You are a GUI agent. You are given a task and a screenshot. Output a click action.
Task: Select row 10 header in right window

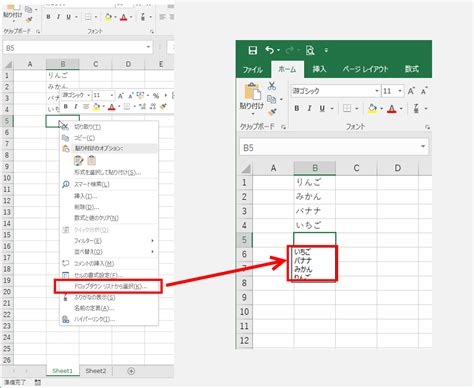click(244, 312)
